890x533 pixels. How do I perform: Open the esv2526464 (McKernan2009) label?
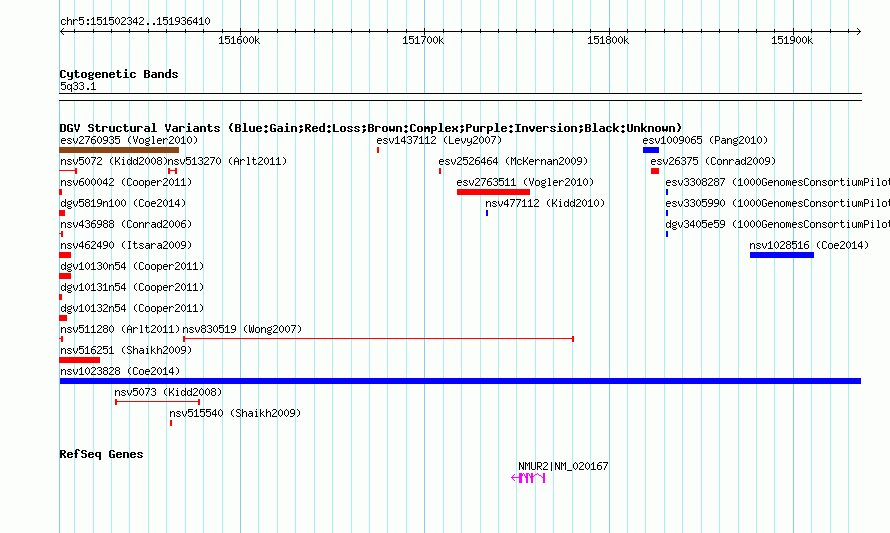pyautogui.click(x=513, y=161)
